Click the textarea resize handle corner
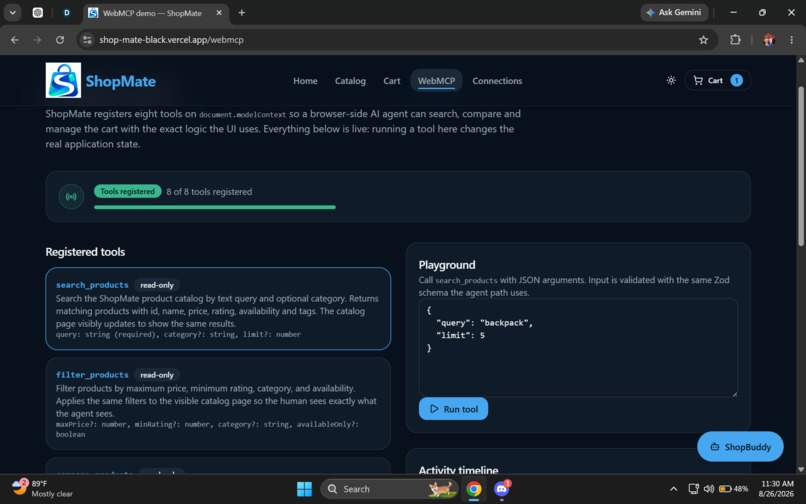 coord(734,393)
